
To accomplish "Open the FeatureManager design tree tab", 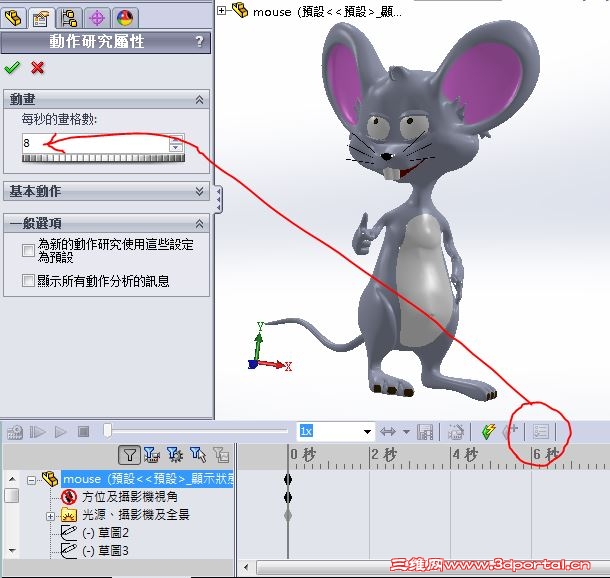I will (x=13, y=18).
